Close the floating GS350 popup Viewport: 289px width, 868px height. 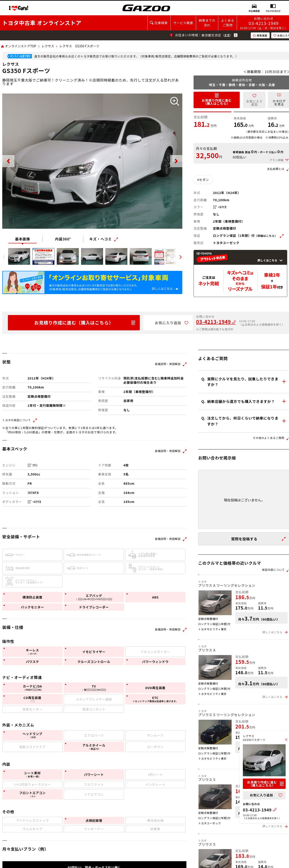286,740
